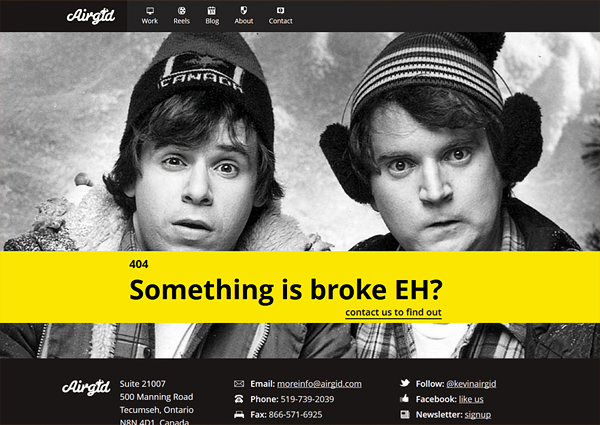Click the film reel icon above Reels
Viewport: 600px width, 425px height.
click(x=182, y=11)
